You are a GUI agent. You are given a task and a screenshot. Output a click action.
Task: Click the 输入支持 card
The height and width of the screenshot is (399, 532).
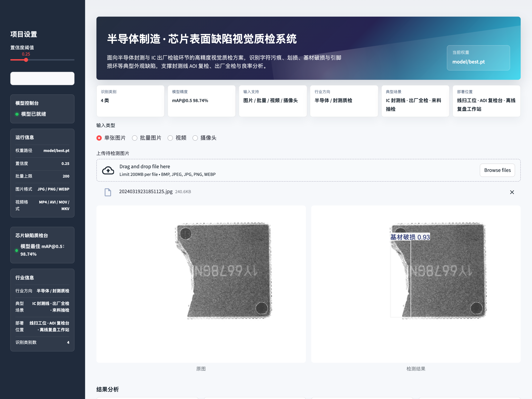(273, 101)
